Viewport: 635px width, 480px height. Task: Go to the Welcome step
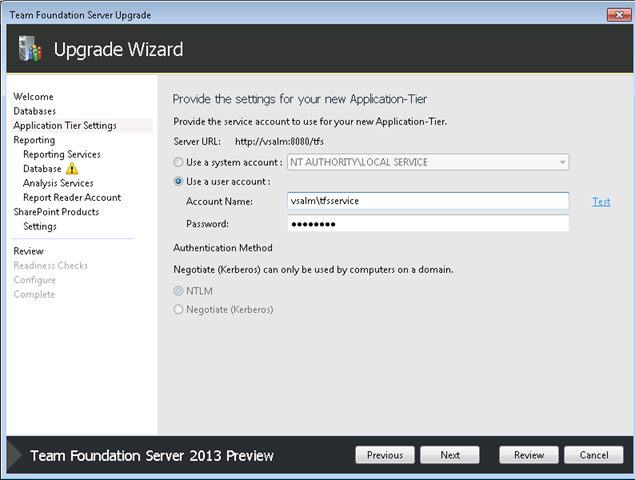coord(33,97)
